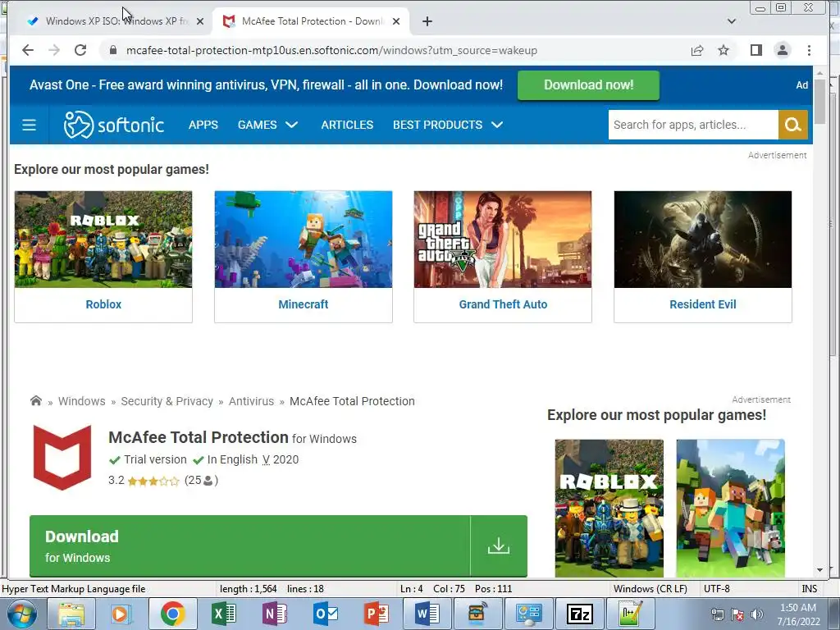
Task: Click Download for Windows button
Action: pos(278,546)
